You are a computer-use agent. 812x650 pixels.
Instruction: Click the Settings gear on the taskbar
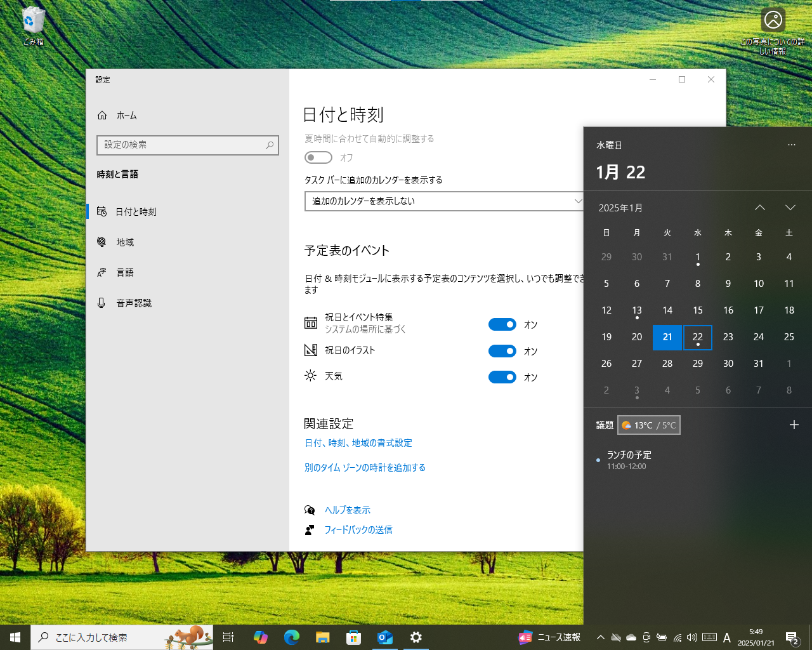[x=416, y=637]
